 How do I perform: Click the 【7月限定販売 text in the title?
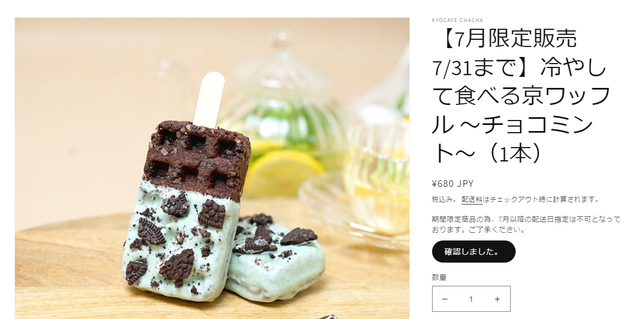point(505,39)
